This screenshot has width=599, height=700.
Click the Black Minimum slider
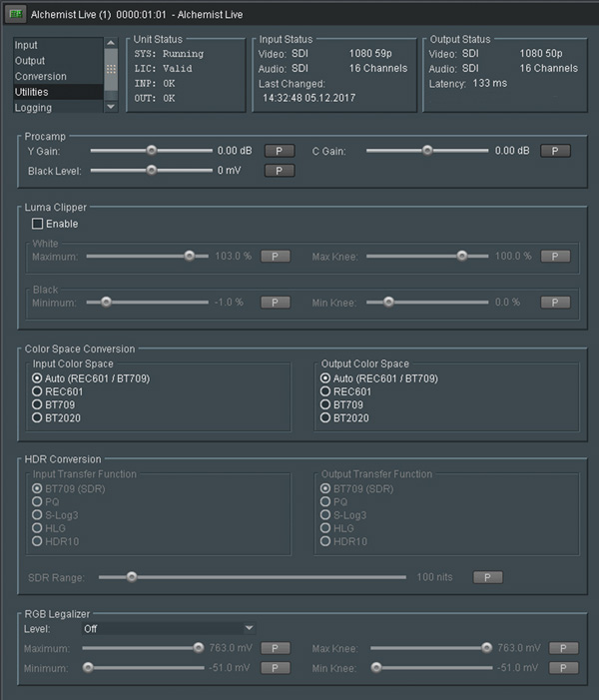pos(148,303)
